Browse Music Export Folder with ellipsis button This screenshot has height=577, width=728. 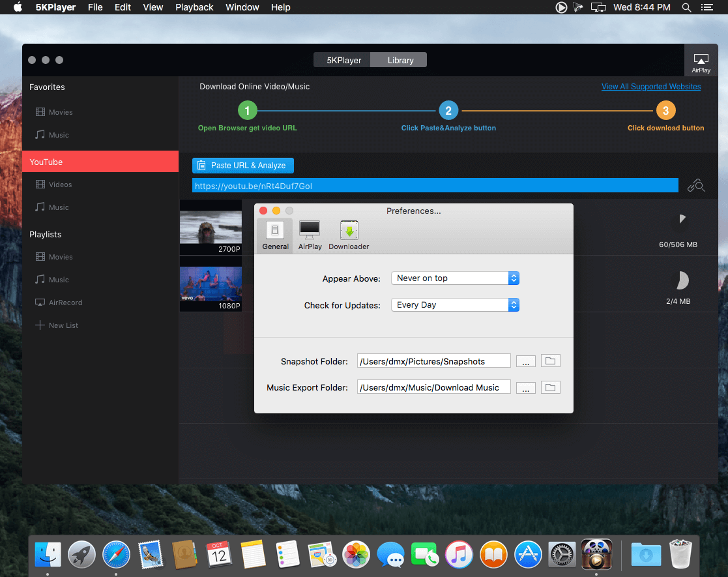click(525, 388)
